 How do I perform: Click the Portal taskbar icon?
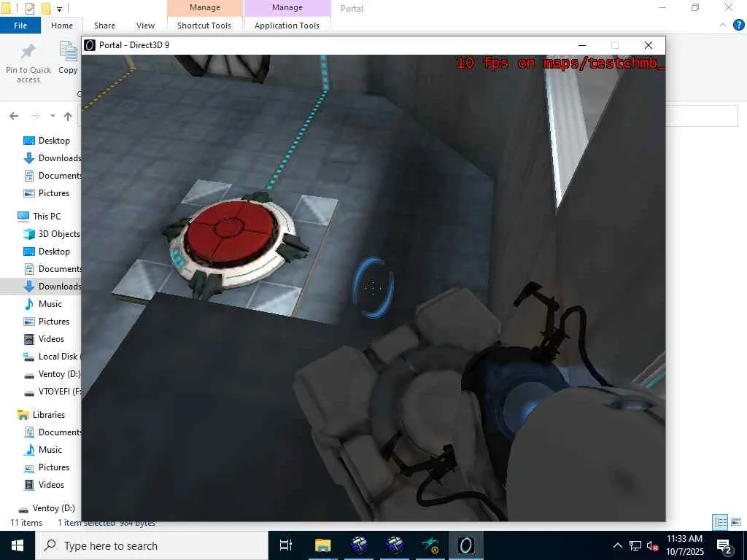coord(466,545)
